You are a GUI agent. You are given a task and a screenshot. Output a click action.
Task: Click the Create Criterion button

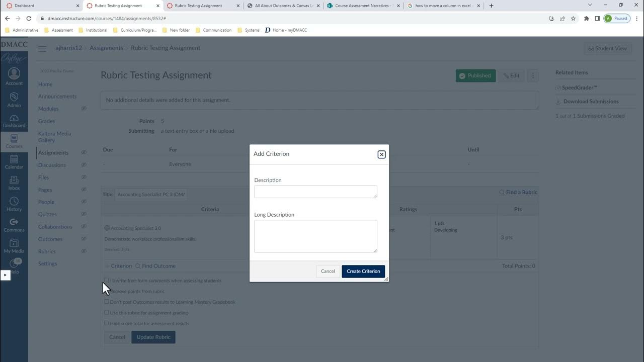(363, 271)
